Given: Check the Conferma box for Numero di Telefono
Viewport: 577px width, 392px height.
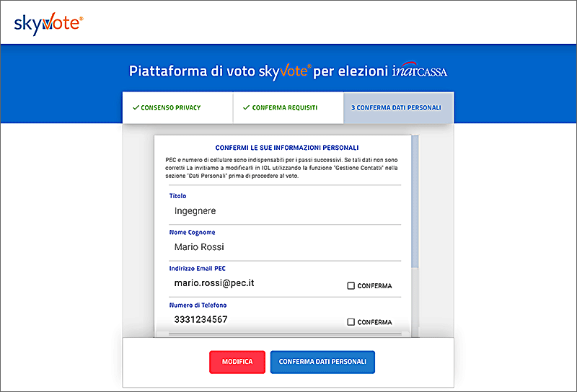Looking at the screenshot, I should pos(351,322).
